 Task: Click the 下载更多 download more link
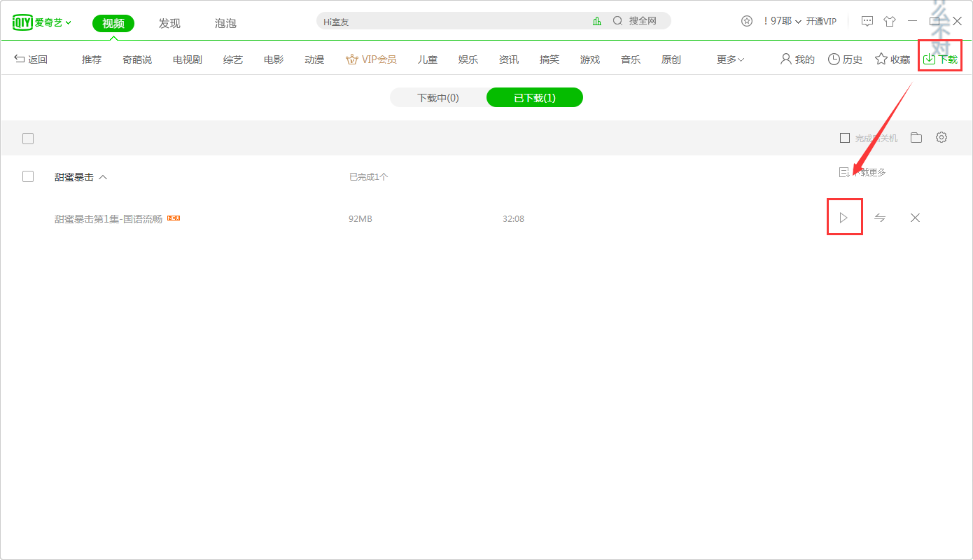pos(862,171)
